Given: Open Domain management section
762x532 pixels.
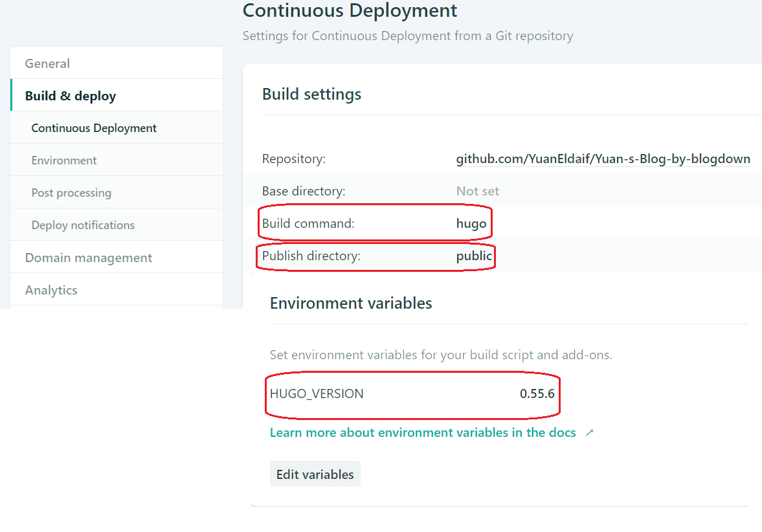Looking at the screenshot, I should coord(88,258).
